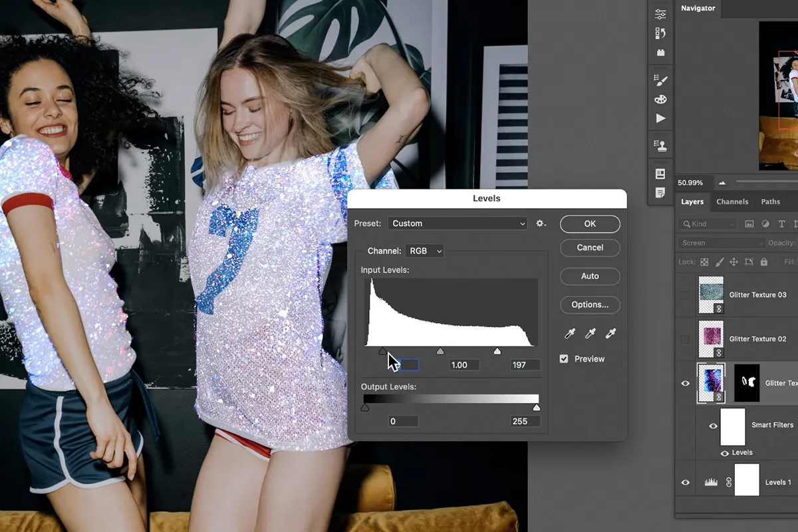Click the Lock transparent pixels icon
The image size is (798, 532).
point(705,262)
